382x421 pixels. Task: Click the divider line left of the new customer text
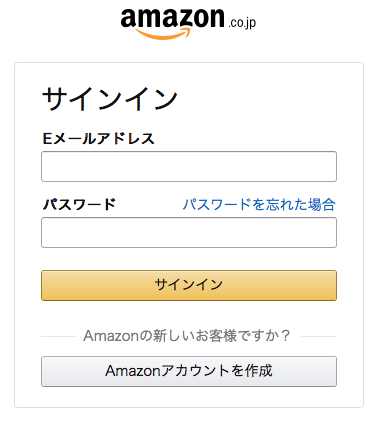[x=59, y=336]
